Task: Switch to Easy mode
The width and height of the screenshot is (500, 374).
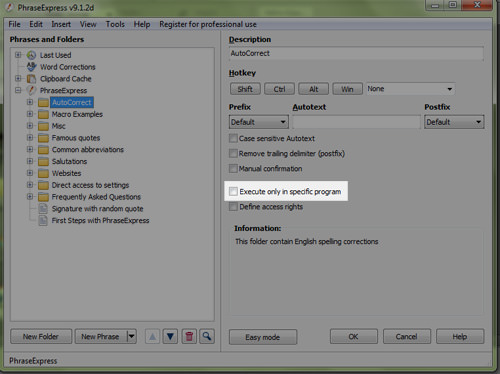Action: [263, 337]
